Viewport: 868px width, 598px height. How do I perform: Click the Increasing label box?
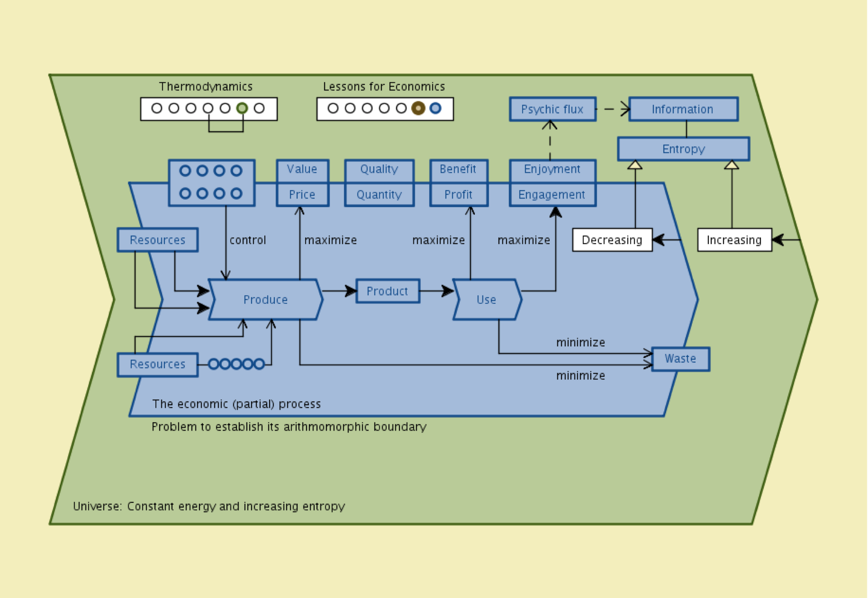(734, 240)
